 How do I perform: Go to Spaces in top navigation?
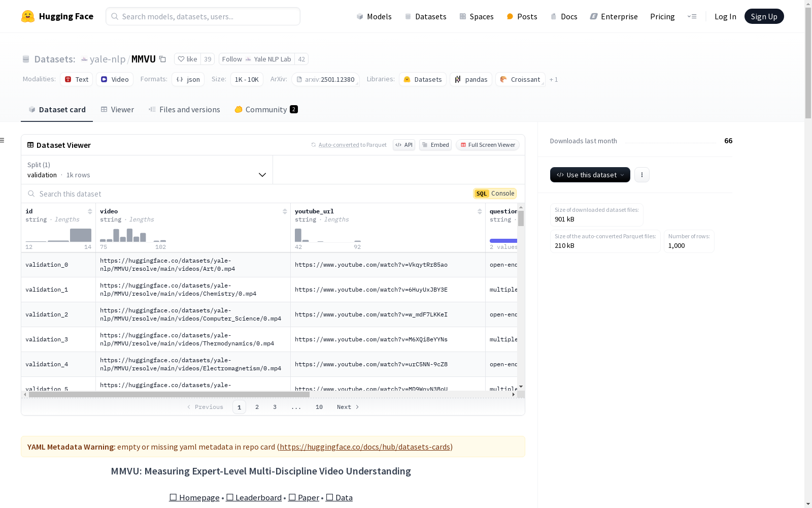[476, 16]
